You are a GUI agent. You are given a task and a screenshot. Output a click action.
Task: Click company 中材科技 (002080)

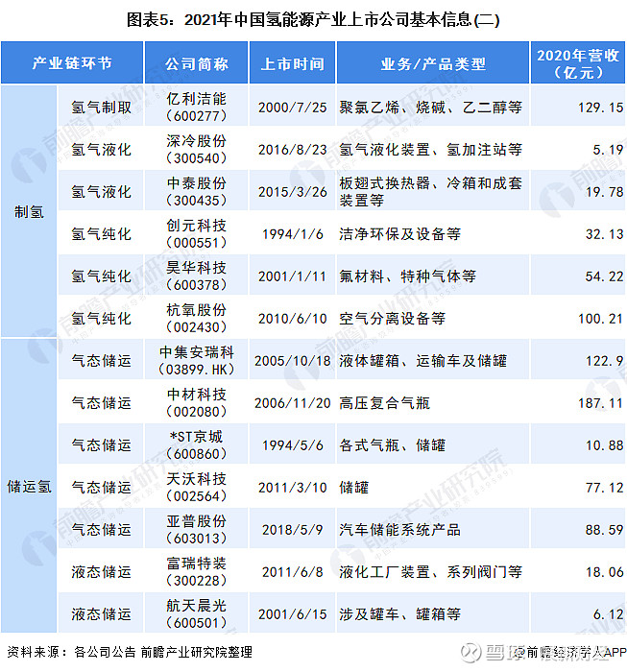(196, 402)
